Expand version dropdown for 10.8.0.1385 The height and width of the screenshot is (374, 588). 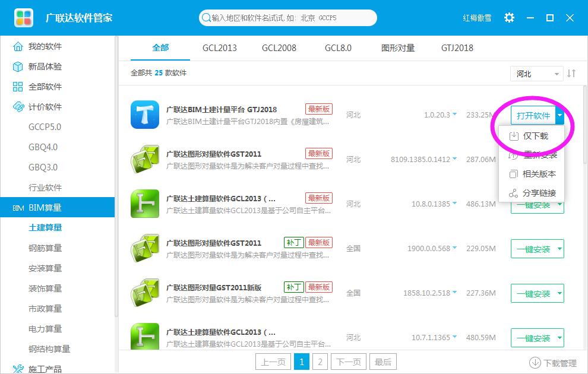coord(454,203)
